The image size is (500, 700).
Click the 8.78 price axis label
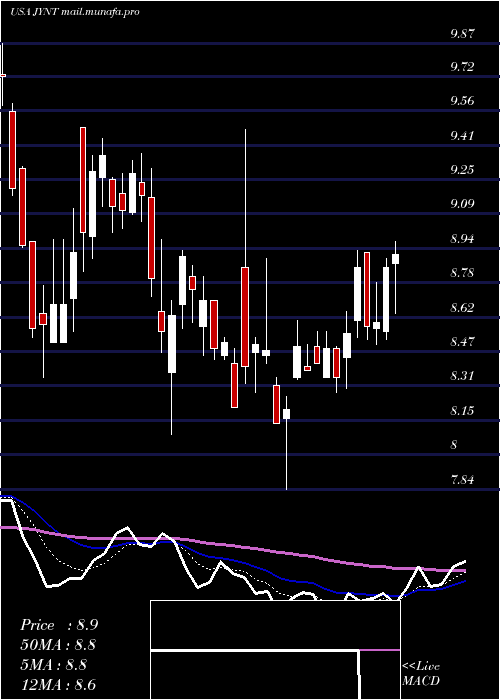(462, 273)
